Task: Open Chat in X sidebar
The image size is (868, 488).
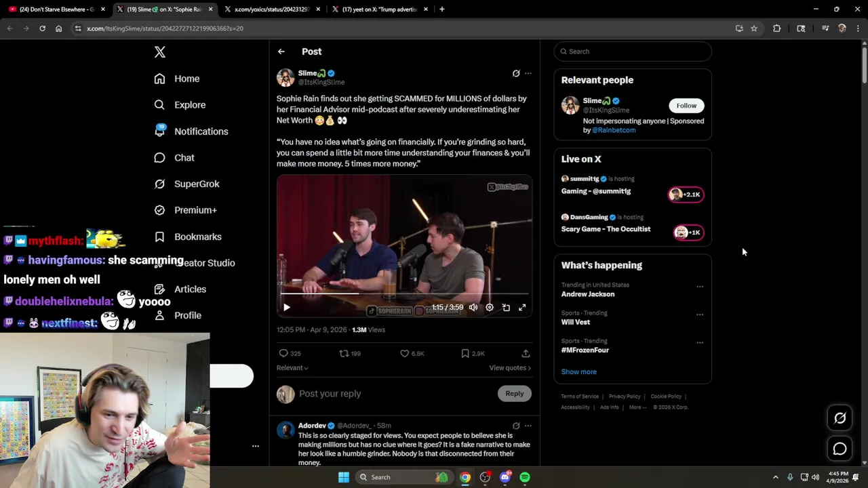Action: pos(174,158)
